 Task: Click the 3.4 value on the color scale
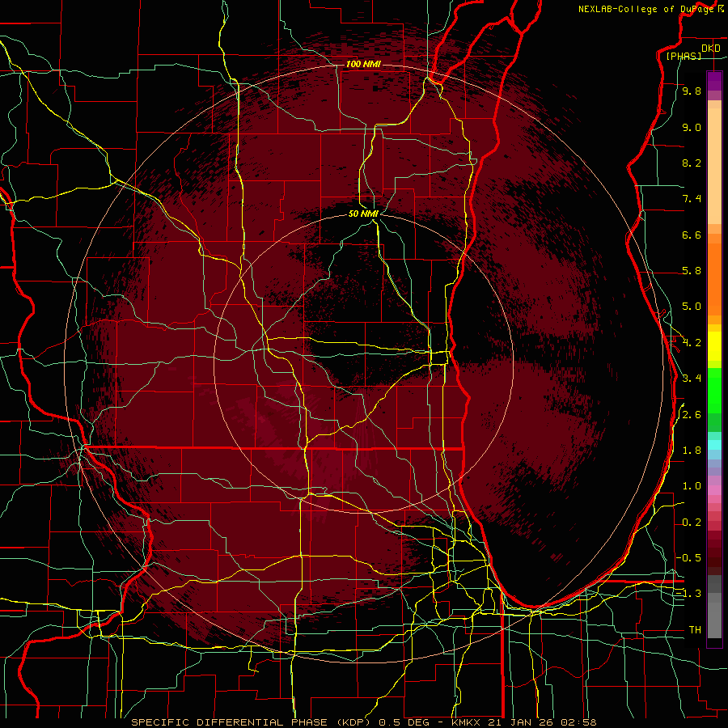tap(692, 379)
